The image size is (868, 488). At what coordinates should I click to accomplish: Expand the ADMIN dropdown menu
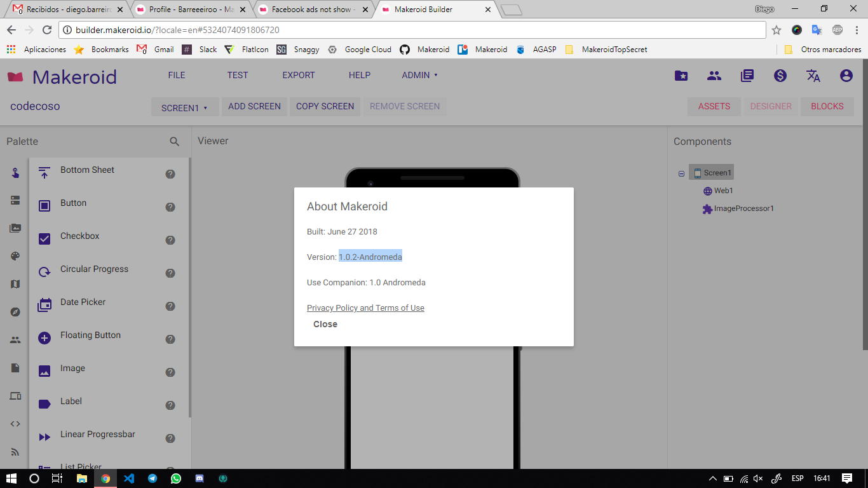click(420, 75)
